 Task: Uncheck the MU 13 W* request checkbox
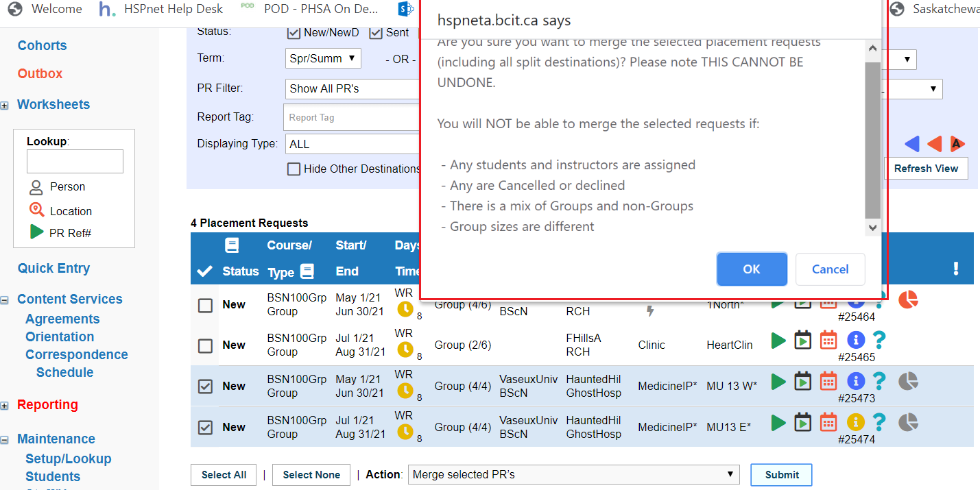205,387
